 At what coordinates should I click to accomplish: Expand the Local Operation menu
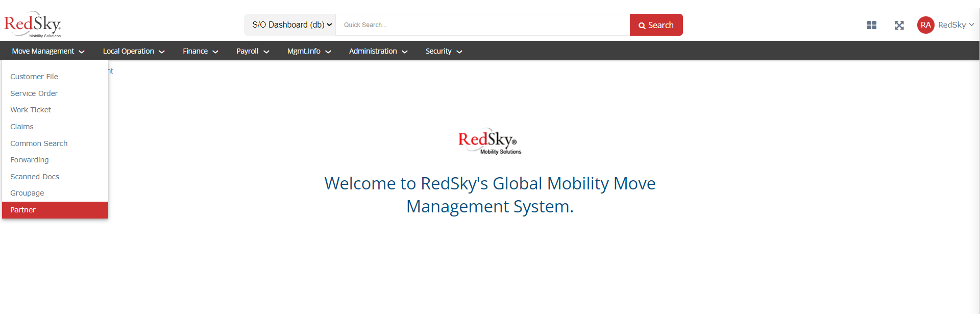[133, 51]
